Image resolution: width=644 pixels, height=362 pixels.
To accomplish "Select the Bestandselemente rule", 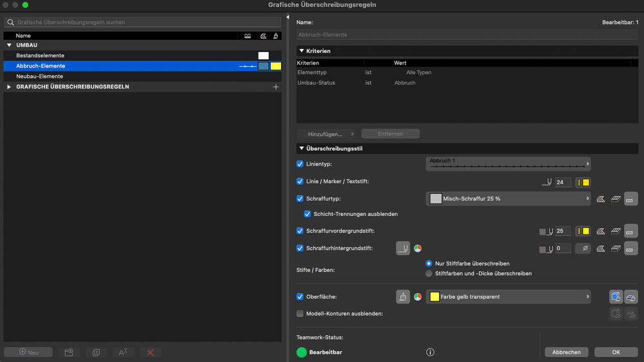I will pos(142,55).
